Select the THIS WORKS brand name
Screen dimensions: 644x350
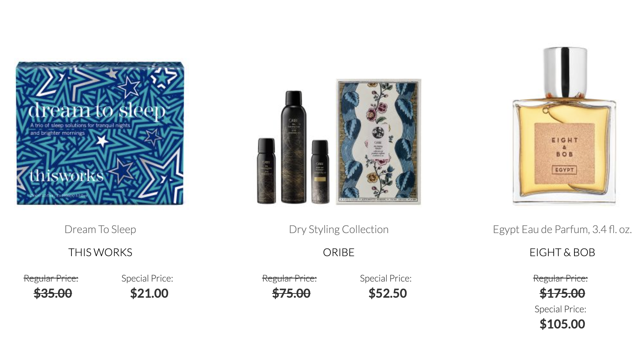click(x=100, y=252)
